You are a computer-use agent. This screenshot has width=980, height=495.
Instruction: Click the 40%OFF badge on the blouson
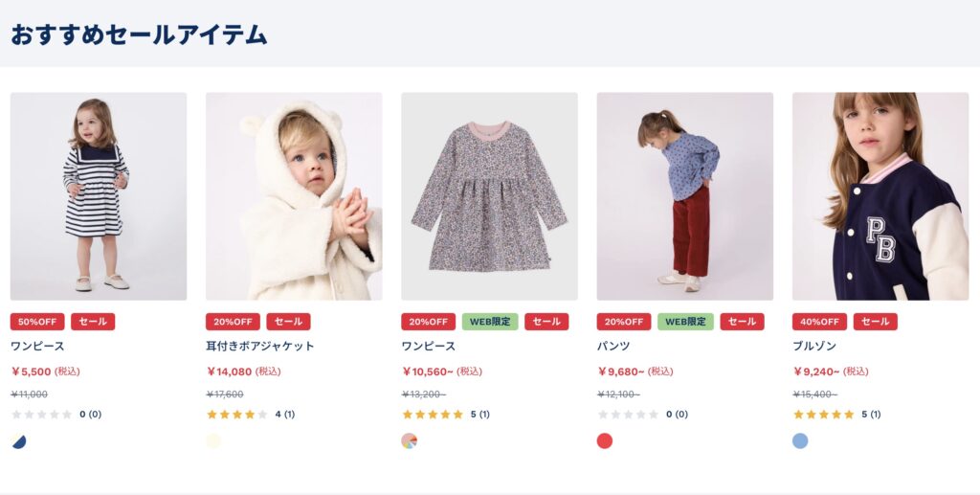[819, 322]
